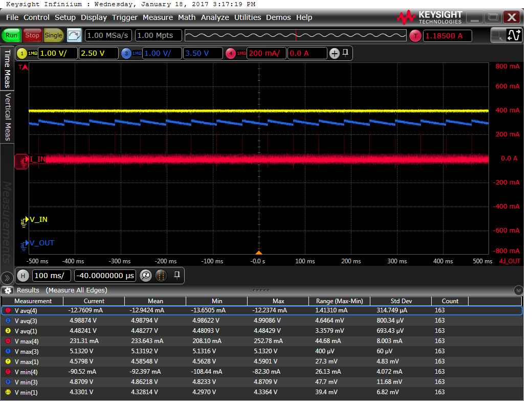The width and height of the screenshot is (532, 409).
Task: Click the dotted-lines icon in horizontal toolbar
Action: [162, 276]
